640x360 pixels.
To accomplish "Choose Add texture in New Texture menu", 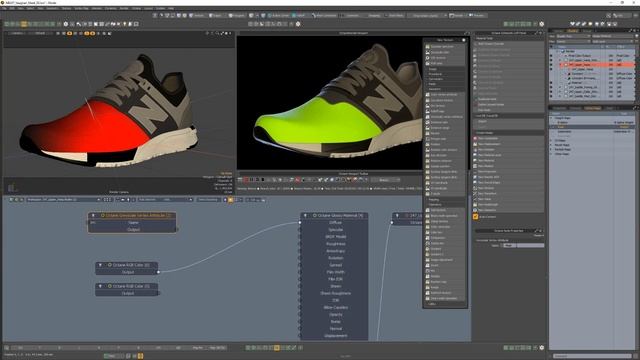I will click(x=444, y=210).
